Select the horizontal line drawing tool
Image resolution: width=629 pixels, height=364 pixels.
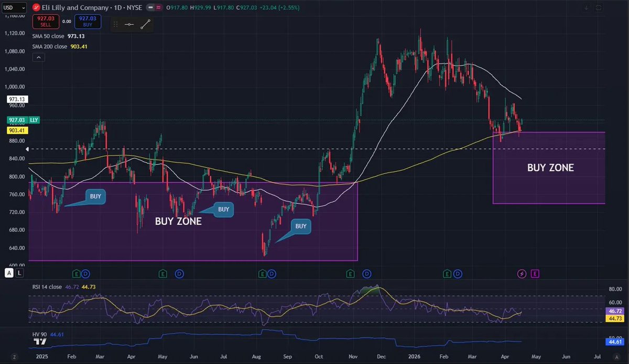pos(129,24)
